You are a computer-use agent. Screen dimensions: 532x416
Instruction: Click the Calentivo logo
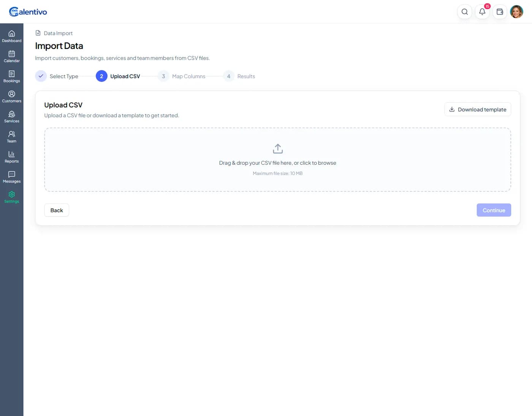(28, 11)
